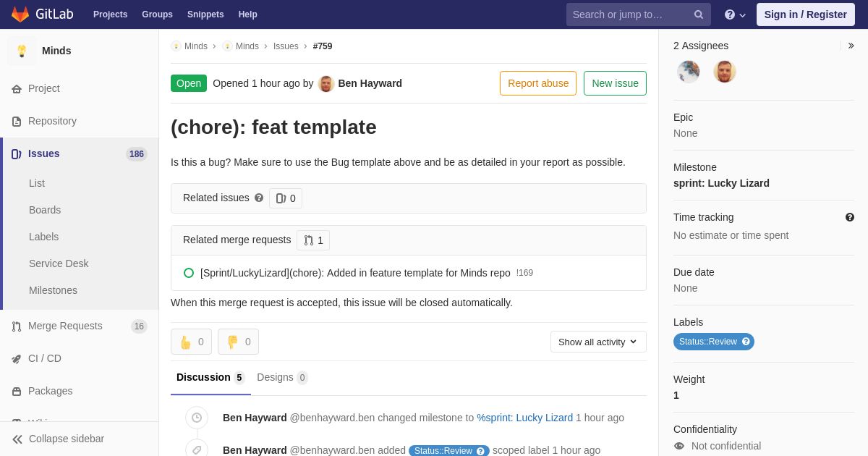Open the Show all activity dropdown

(598, 342)
